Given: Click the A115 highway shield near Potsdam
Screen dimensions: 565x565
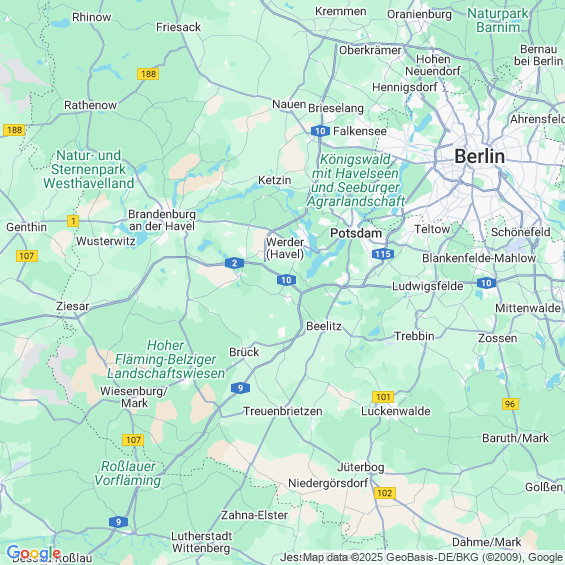Looking at the screenshot, I should point(383,254).
